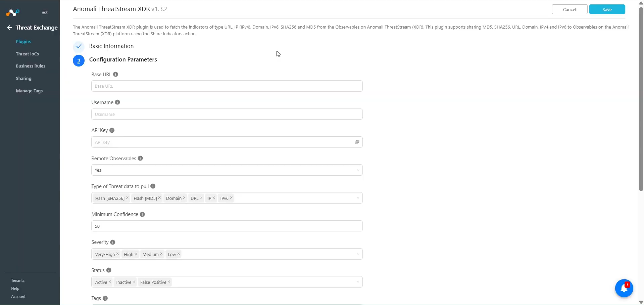Collapse the sidebar with the menu icon

click(45, 12)
